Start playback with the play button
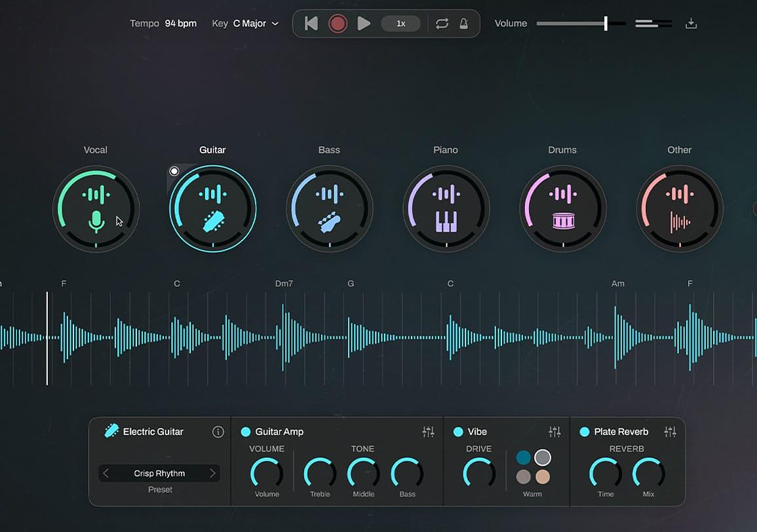The height and width of the screenshot is (532, 757). [x=364, y=24]
